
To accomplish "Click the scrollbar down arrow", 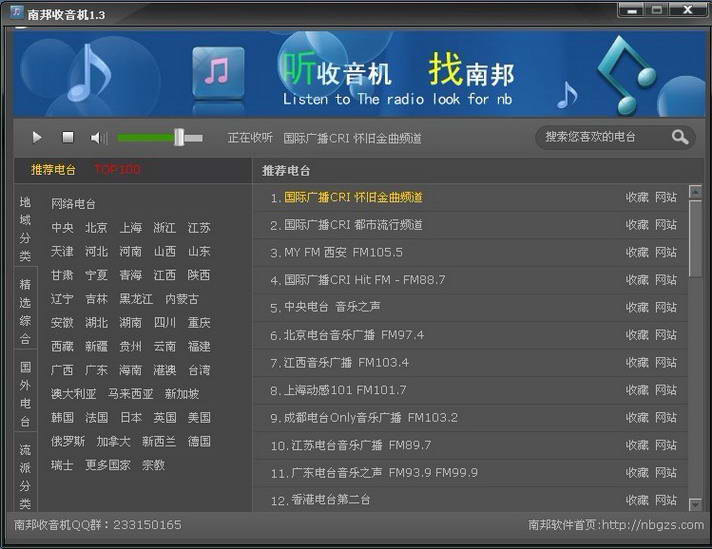I will (x=695, y=504).
